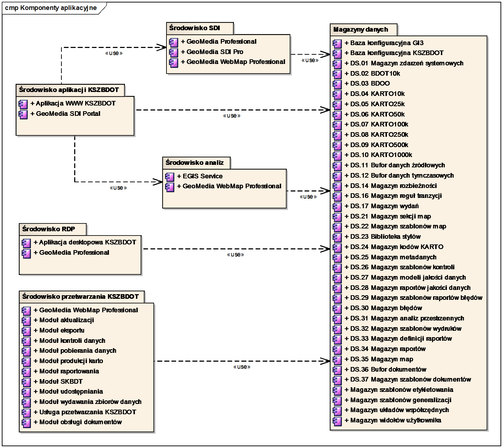Select DS.36 Bufor dokumentów entry
Viewport: 503px width, 448px height.
click(x=385, y=369)
